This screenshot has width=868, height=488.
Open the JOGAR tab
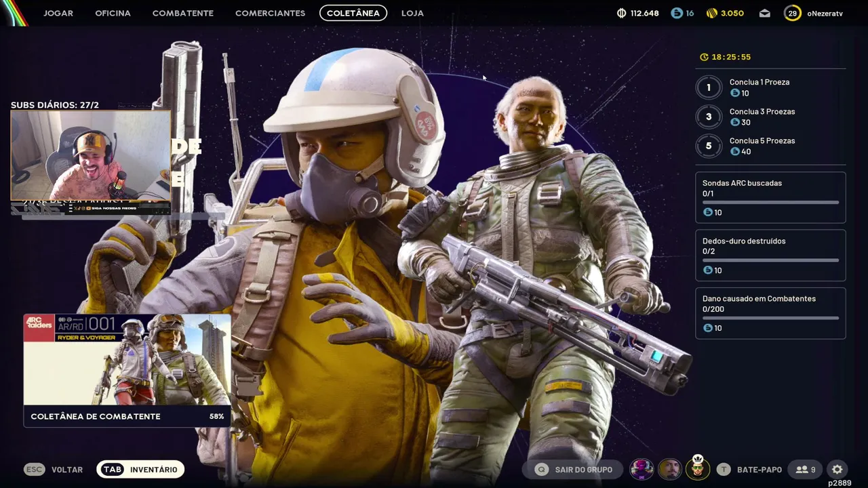(58, 13)
